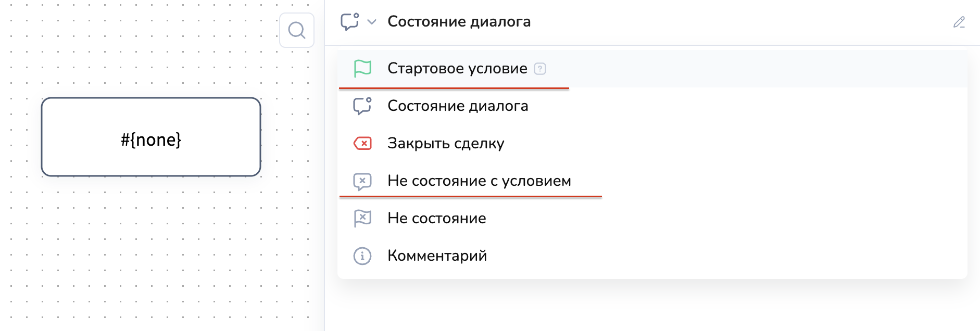Click the pencil edit icon
The image size is (980, 331).
[959, 22]
